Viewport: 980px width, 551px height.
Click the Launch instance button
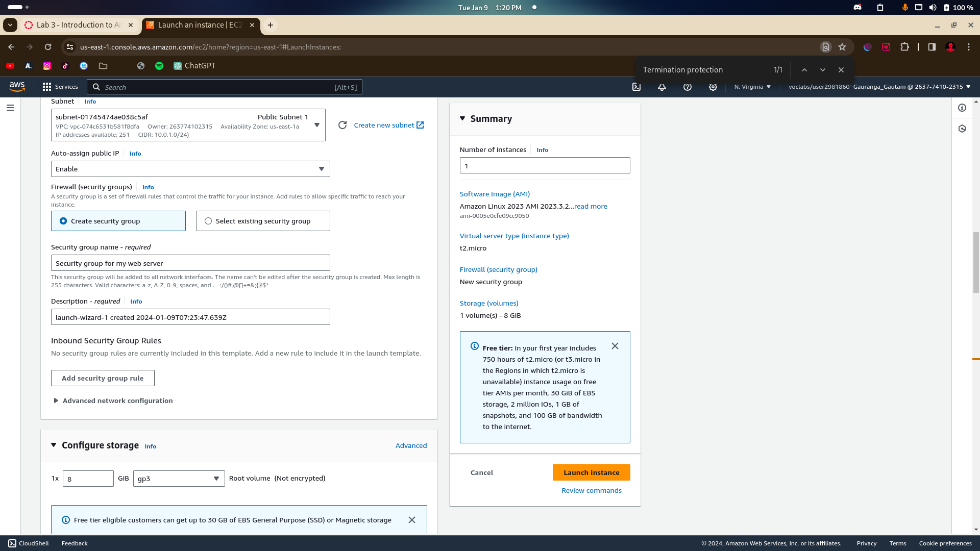point(591,472)
